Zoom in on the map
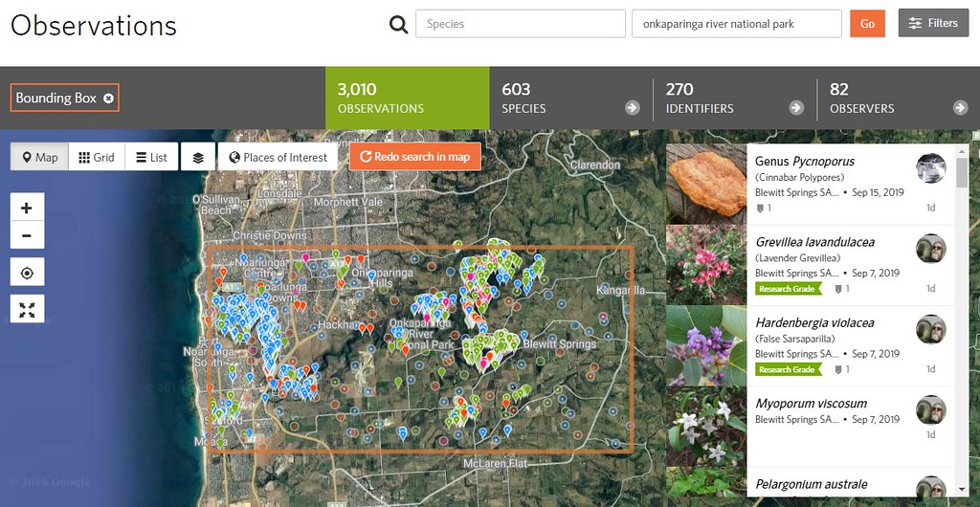Viewport: 980px width, 507px height. [27, 208]
